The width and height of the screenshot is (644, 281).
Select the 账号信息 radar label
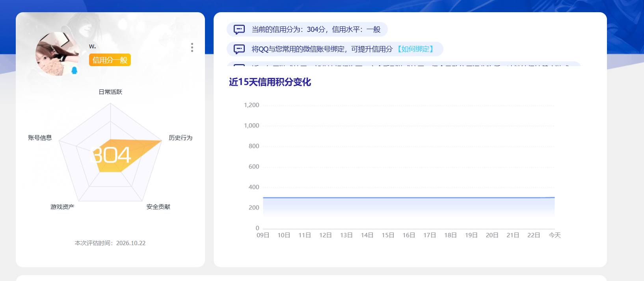(x=40, y=138)
